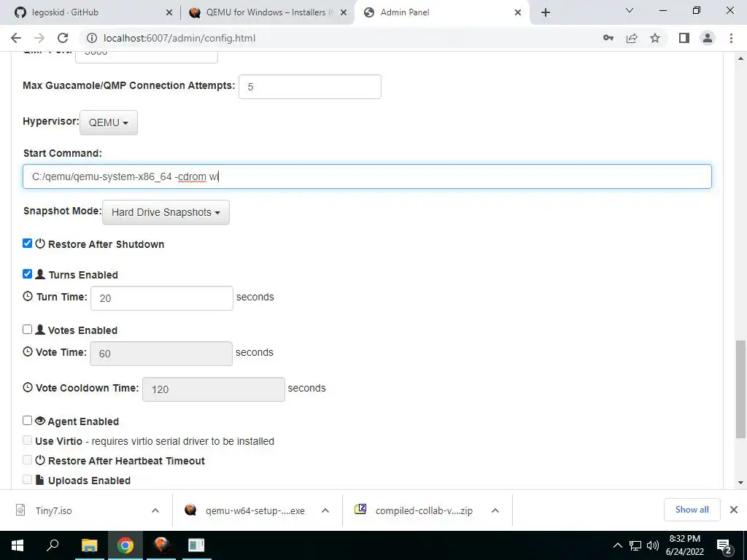747x560 pixels.
Task: Click the scrollbar up arrow
Action: click(x=740, y=58)
